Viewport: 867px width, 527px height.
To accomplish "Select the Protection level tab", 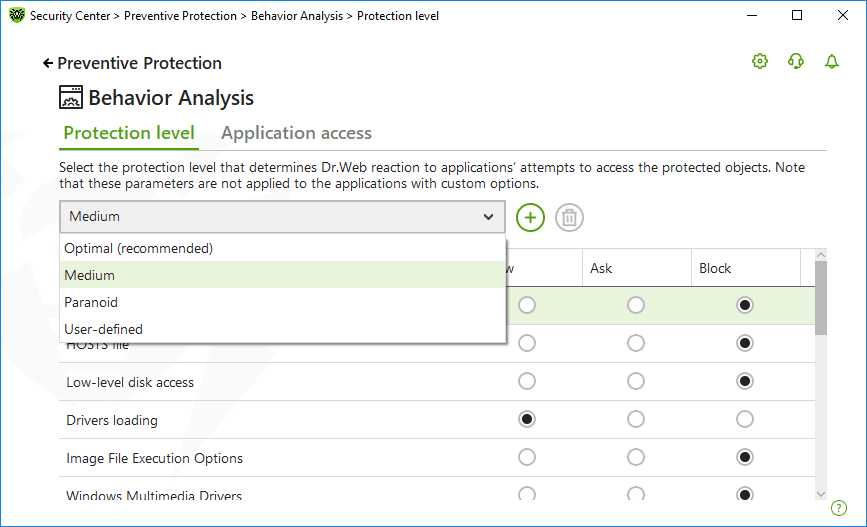I will point(129,133).
